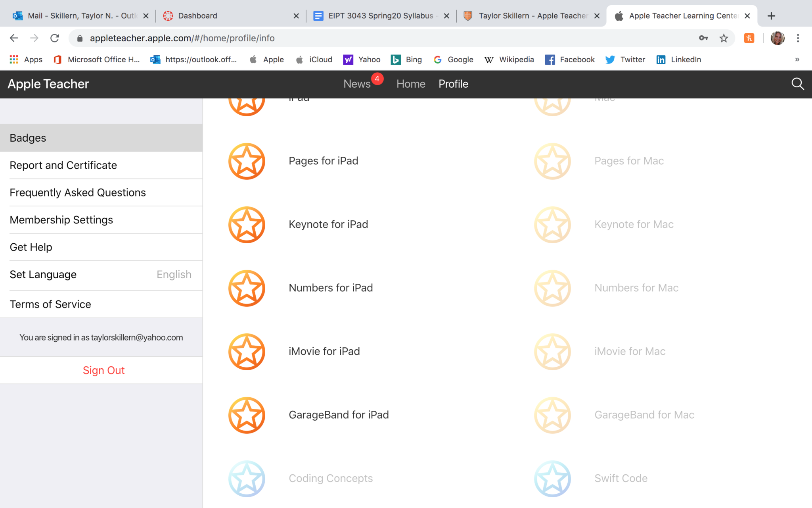812x508 pixels.
Task: Bookmark this page with the star icon
Action: coord(724,38)
